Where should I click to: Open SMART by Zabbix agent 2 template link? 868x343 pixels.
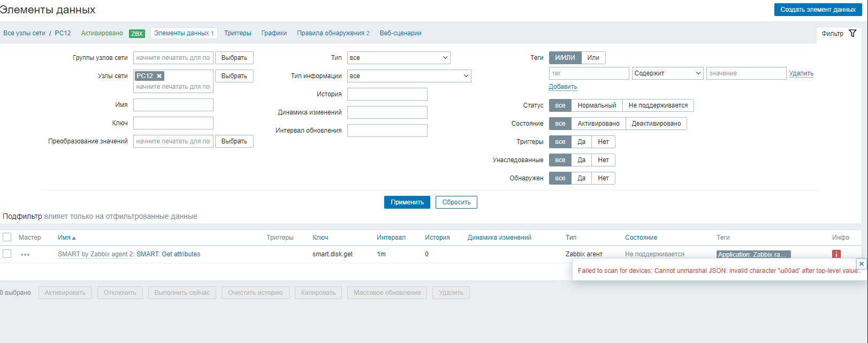[95, 254]
